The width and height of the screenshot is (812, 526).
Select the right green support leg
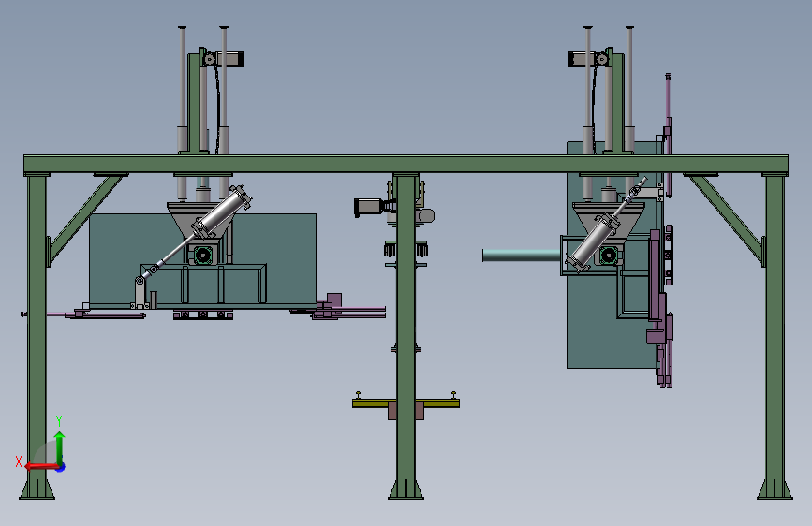coord(775,337)
